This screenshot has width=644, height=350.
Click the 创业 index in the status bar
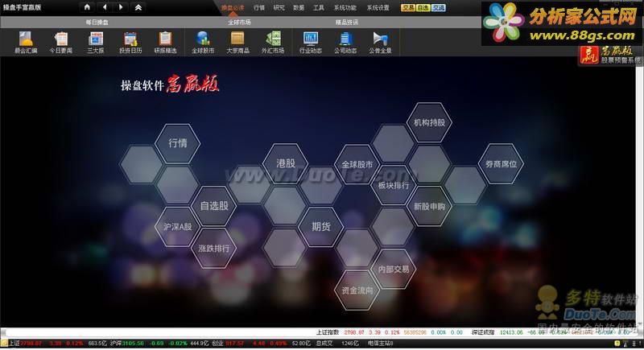pyautogui.click(x=217, y=343)
